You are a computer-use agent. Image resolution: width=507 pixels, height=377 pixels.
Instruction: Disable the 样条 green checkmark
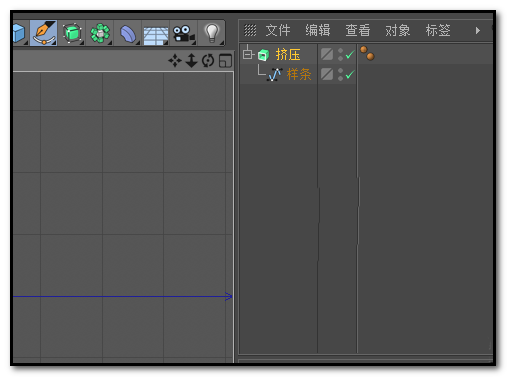point(349,74)
